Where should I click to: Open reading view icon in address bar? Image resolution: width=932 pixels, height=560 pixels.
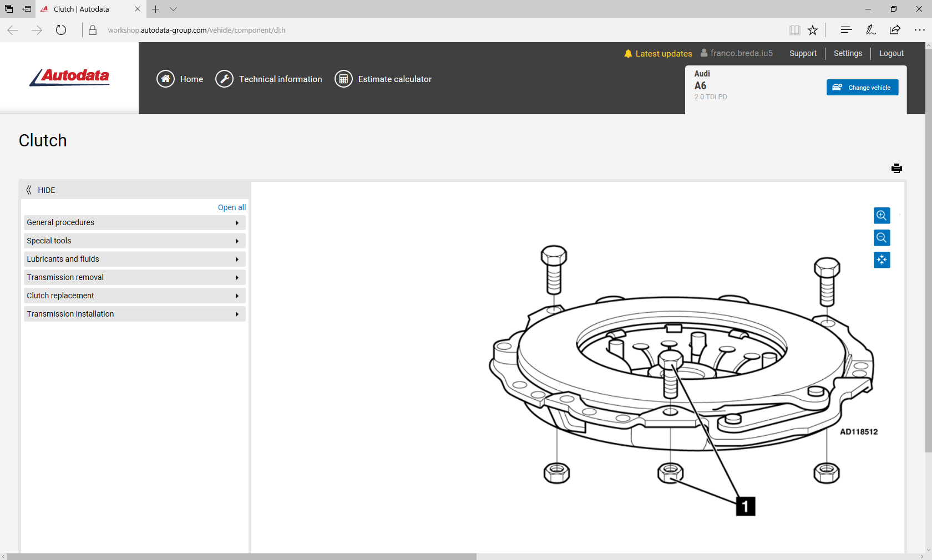click(x=794, y=30)
